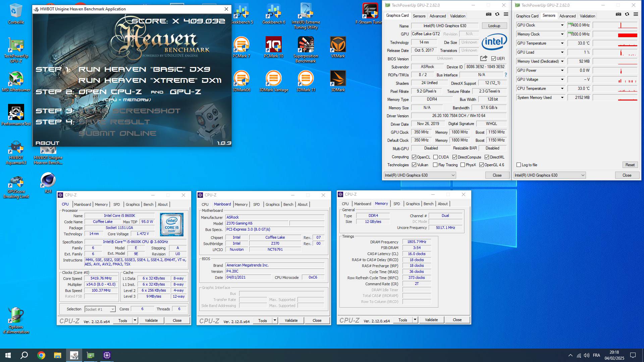Open Graphics tab in CPU-Z CPU window
Image resolution: width=644 pixels, height=362 pixels.
132,204
